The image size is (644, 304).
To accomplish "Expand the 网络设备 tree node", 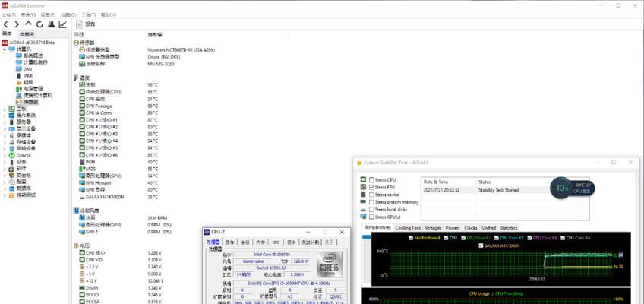I will tap(5, 148).
